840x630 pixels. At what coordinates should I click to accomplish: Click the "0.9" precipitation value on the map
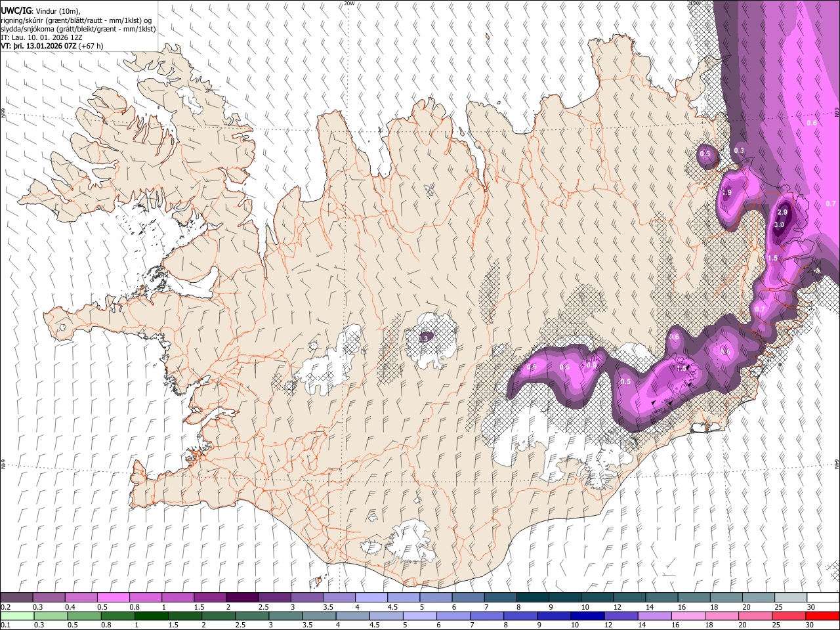coord(591,366)
